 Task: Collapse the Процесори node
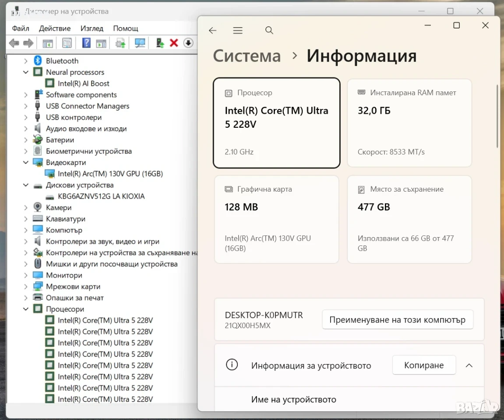(x=26, y=309)
